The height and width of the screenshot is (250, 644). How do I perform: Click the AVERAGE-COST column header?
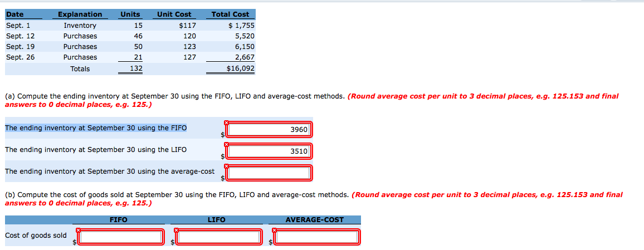point(315,220)
